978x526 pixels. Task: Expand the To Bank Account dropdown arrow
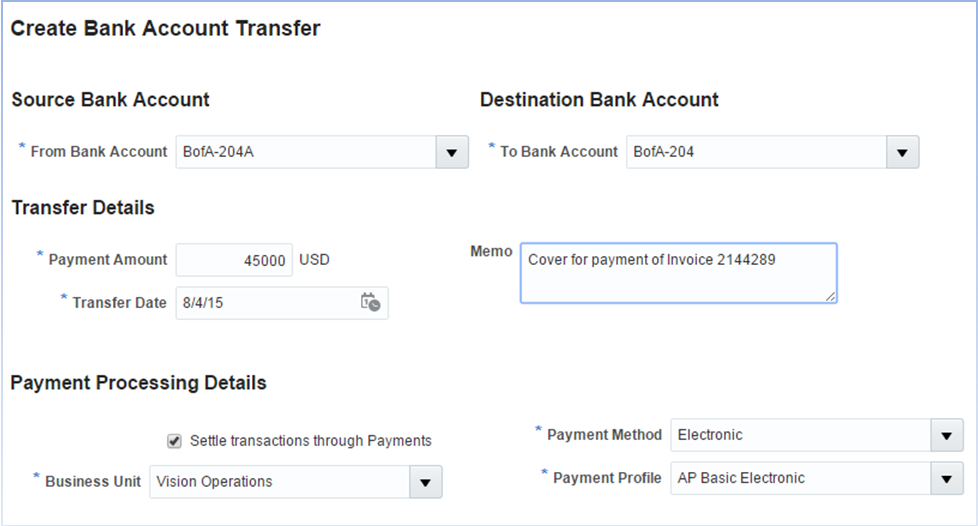902,153
